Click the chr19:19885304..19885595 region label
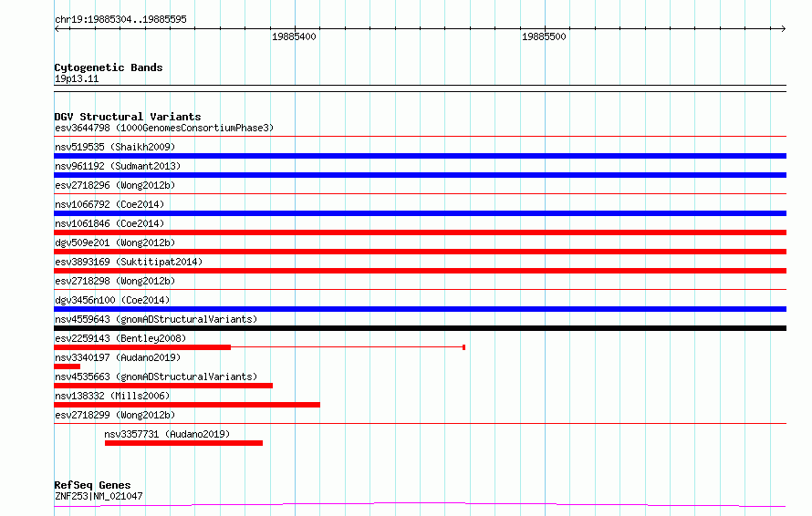The image size is (812, 516). 120,20
